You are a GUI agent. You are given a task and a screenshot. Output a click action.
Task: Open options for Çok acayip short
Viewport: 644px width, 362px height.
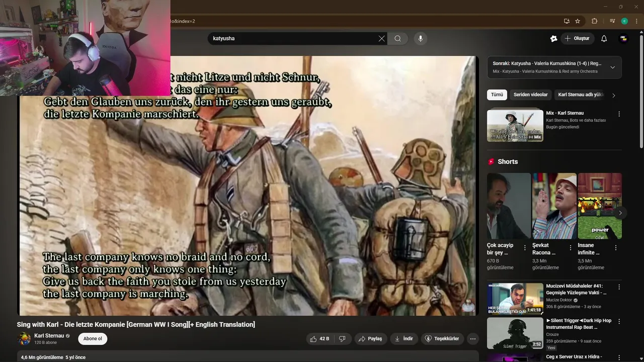point(525,248)
